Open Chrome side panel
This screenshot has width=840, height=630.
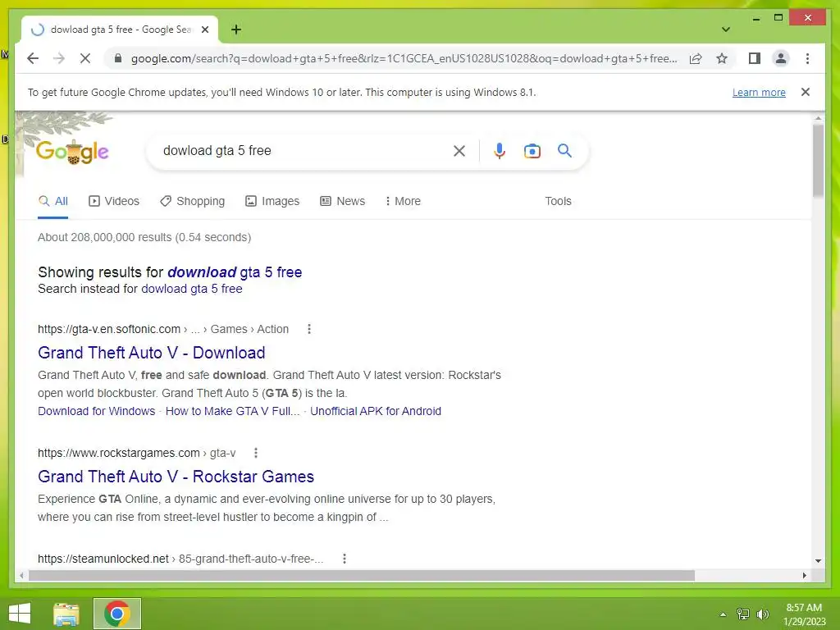(x=755, y=58)
